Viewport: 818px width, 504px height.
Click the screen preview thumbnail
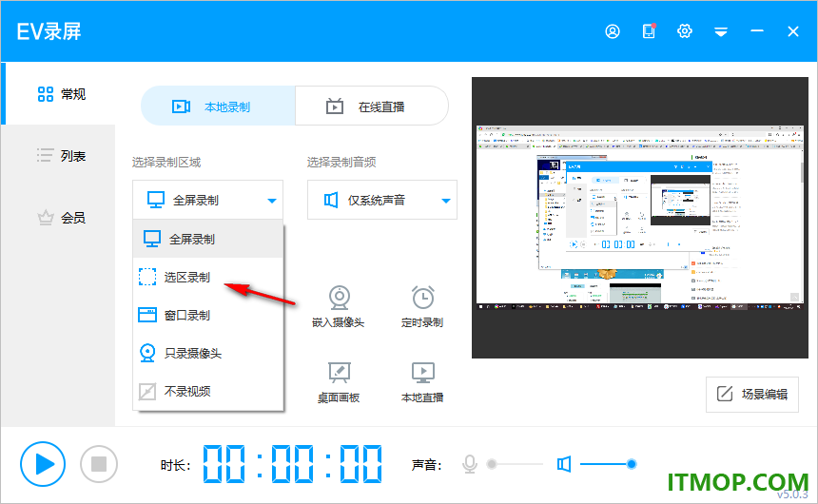(639, 218)
